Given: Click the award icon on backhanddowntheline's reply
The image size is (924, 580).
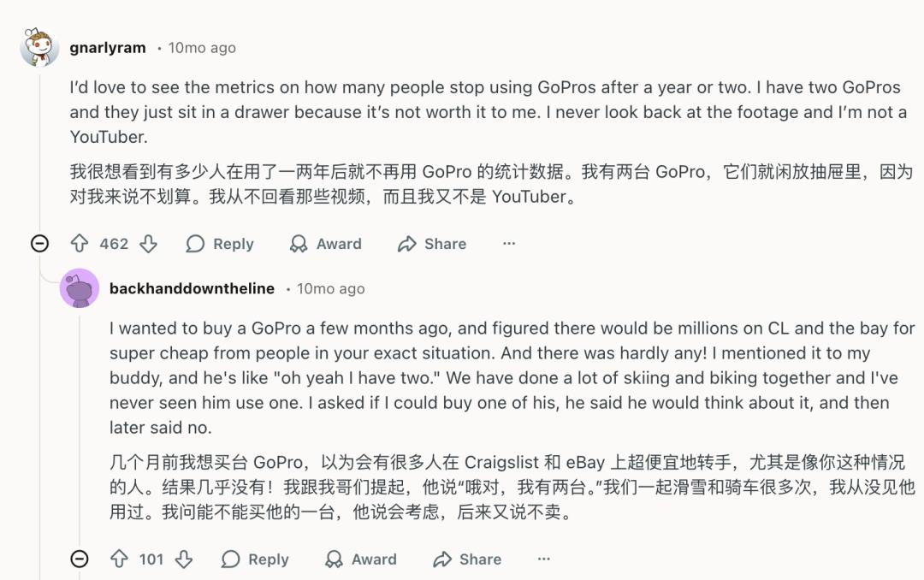Looking at the screenshot, I should [334, 559].
